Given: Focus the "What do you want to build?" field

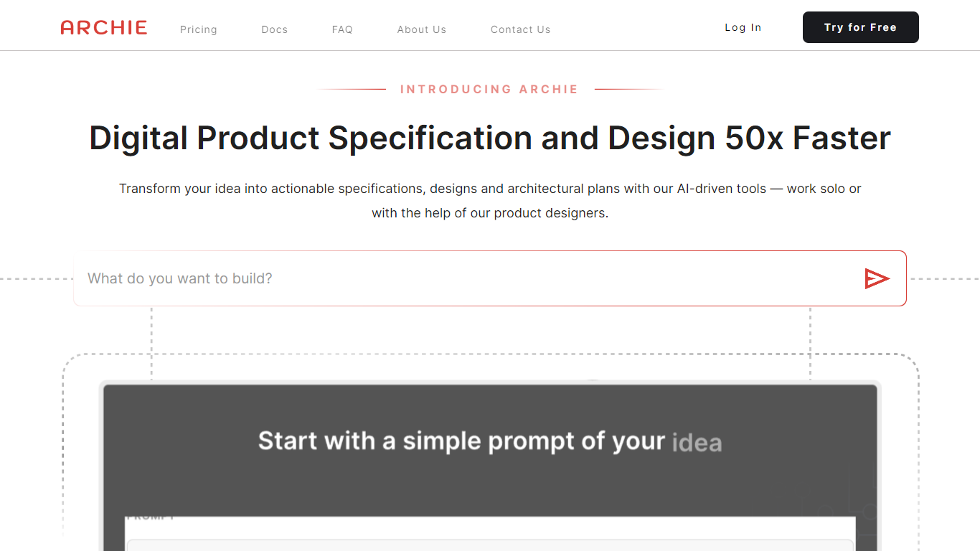Looking at the screenshot, I should (x=466, y=278).
